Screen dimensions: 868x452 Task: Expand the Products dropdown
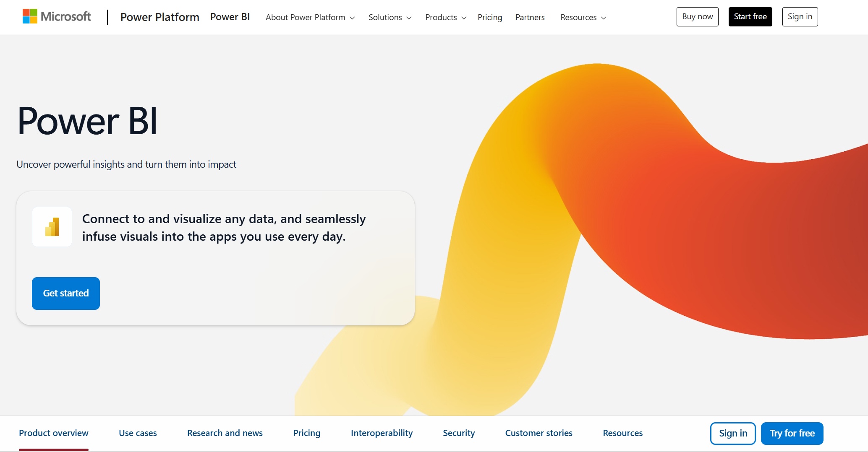coord(445,17)
